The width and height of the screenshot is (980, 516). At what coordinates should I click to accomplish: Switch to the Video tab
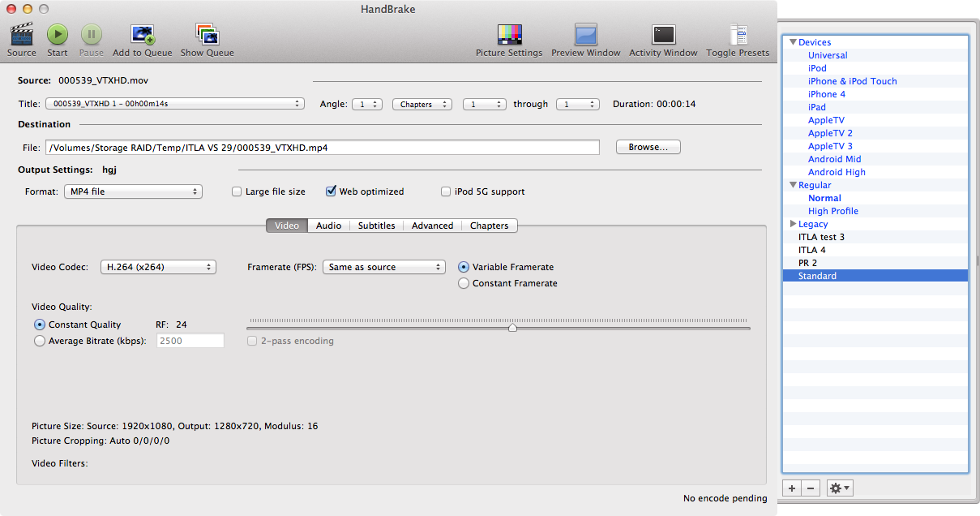[287, 226]
